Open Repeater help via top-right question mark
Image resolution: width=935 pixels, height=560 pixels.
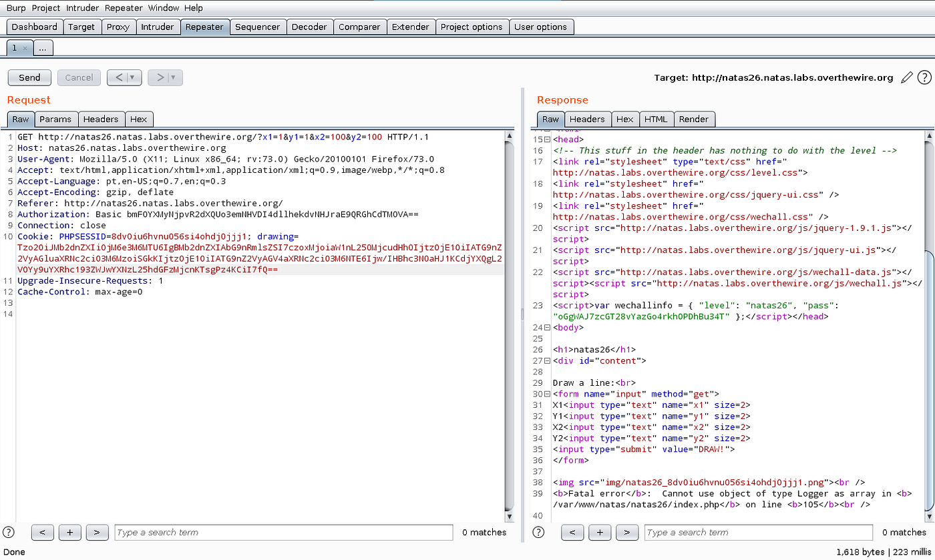pyautogui.click(x=924, y=77)
